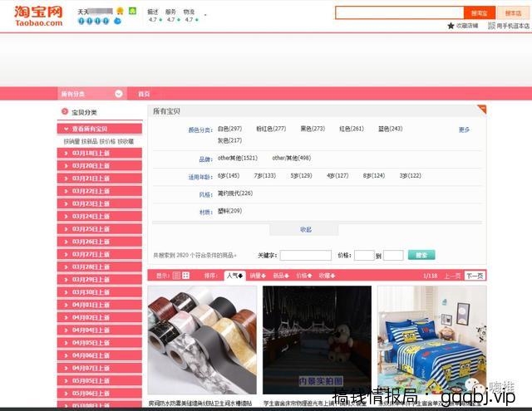Click the QR code icon for mobile shop
Screen dimensions: 532x411
491,26
